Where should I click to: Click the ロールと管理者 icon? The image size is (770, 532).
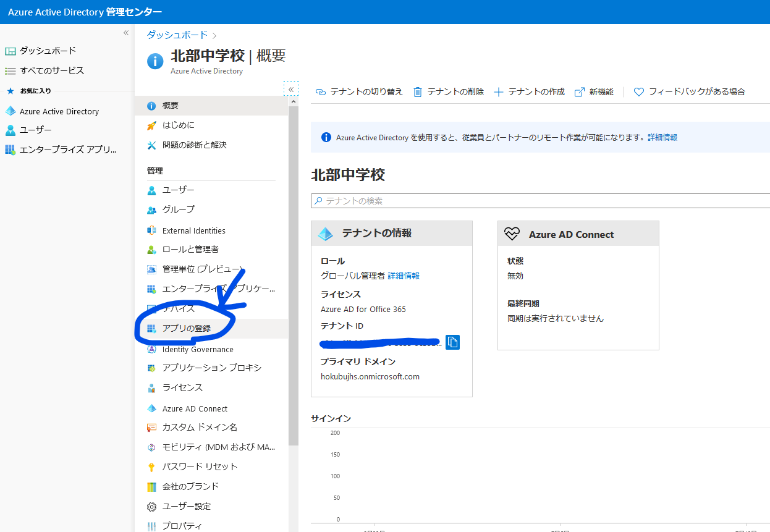[x=151, y=250]
